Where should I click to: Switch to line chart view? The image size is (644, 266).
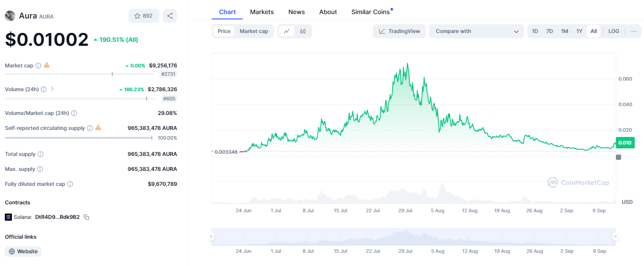[x=287, y=31]
